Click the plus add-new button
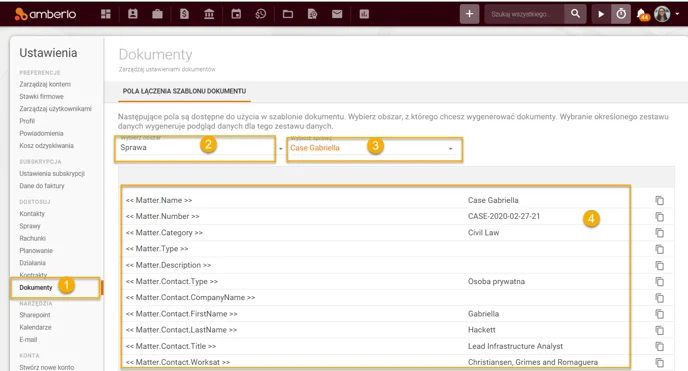The width and height of the screenshot is (688, 371). pyautogui.click(x=469, y=14)
